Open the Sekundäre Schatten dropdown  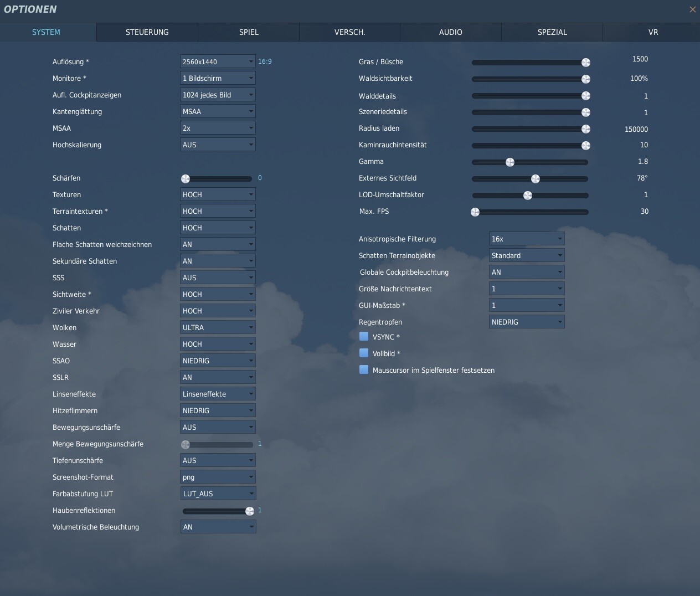pyautogui.click(x=218, y=261)
